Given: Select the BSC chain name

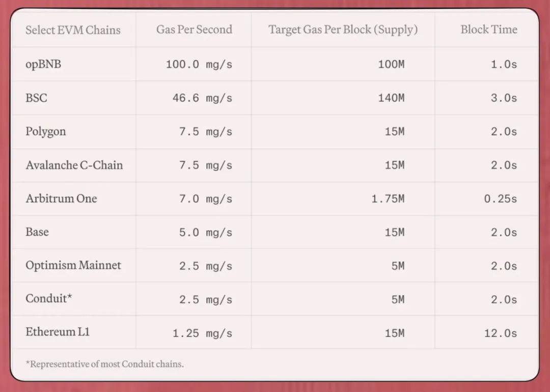Looking at the screenshot, I should click(36, 98).
